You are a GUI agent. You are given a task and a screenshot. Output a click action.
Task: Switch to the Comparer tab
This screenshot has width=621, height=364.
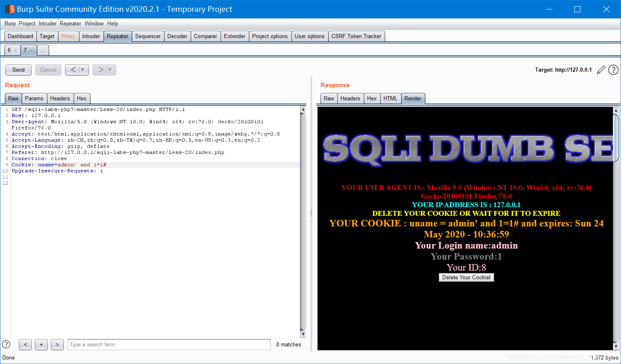[x=205, y=36]
